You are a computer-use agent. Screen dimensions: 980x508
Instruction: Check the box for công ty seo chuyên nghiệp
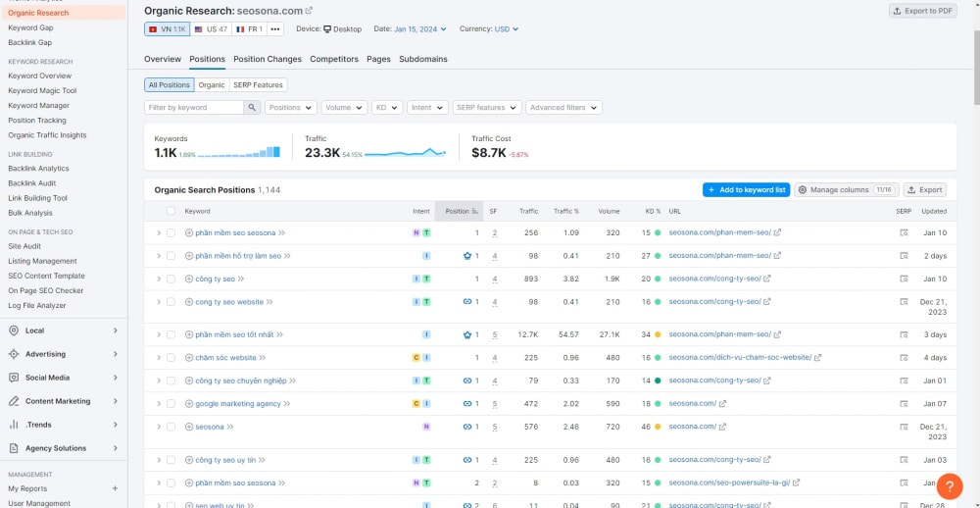click(171, 381)
